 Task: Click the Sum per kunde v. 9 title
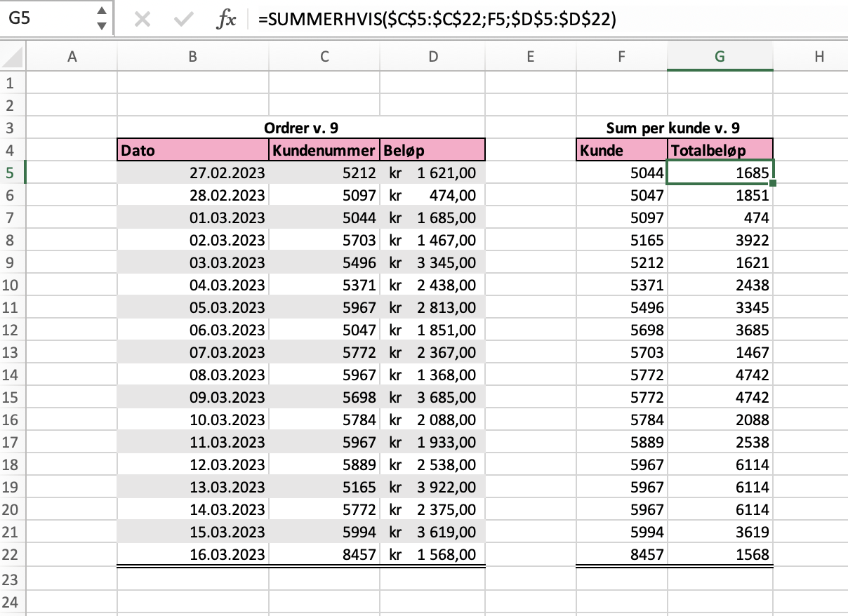(x=674, y=128)
